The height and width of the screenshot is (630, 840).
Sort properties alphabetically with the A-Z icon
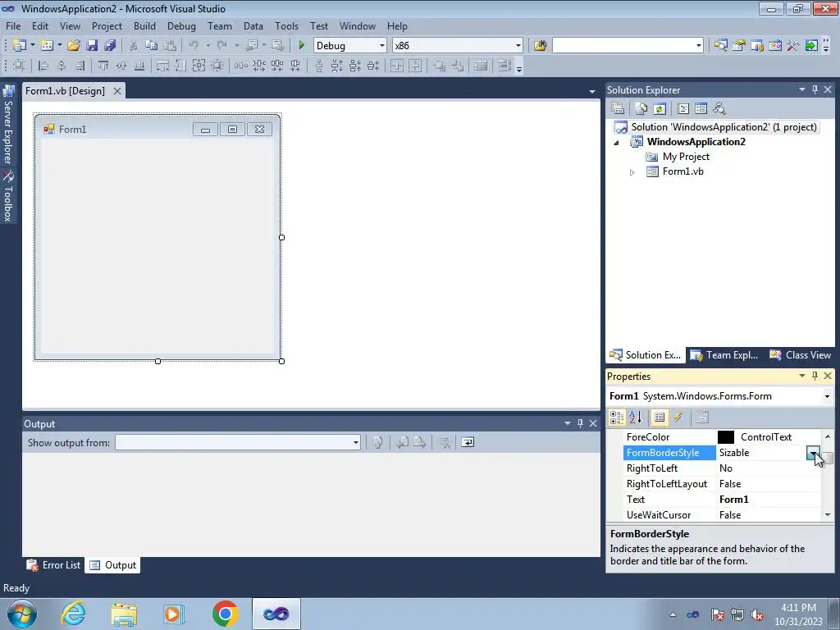(636, 418)
